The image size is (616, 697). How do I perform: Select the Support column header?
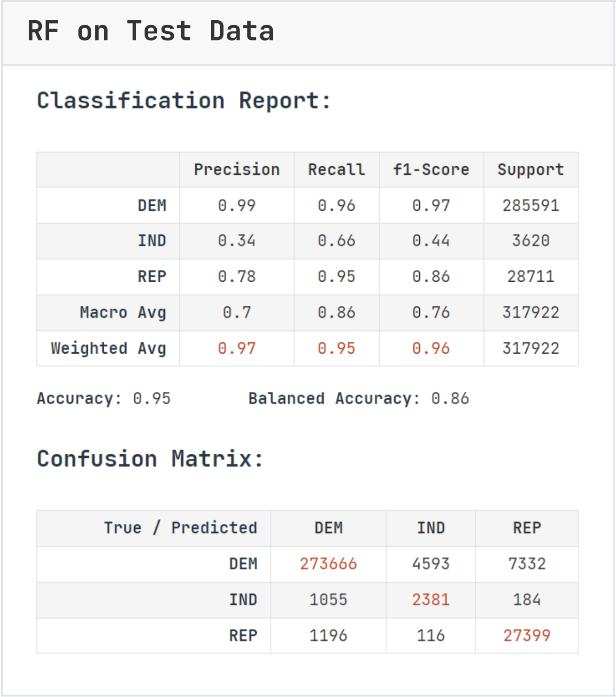[531, 170]
